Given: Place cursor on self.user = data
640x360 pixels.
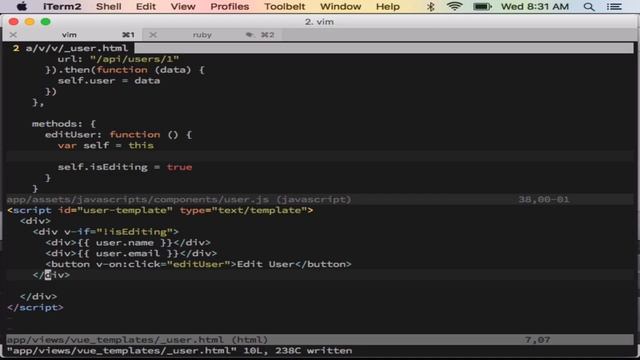Looking at the screenshot, I should click(x=109, y=80).
